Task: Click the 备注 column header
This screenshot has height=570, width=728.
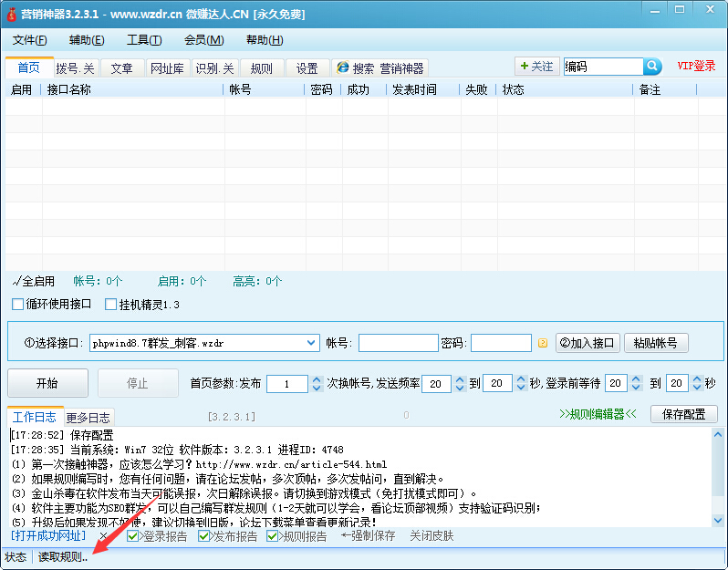Action: pos(665,89)
